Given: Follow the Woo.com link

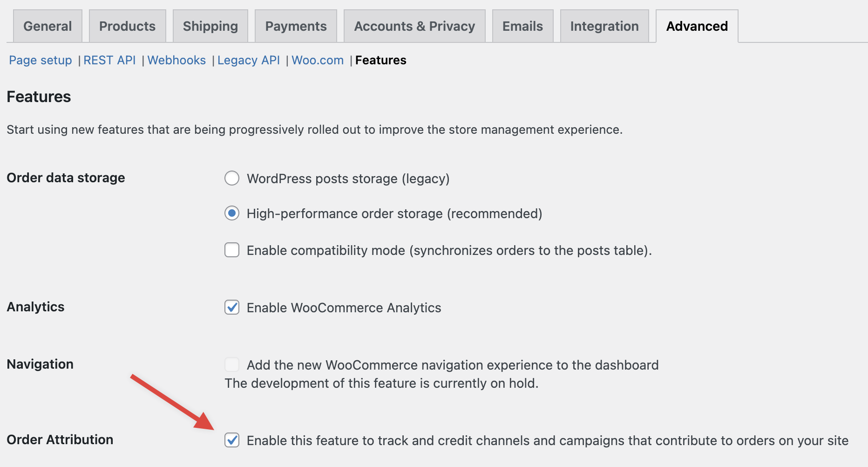Looking at the screenshot, I should click(317, 60).
